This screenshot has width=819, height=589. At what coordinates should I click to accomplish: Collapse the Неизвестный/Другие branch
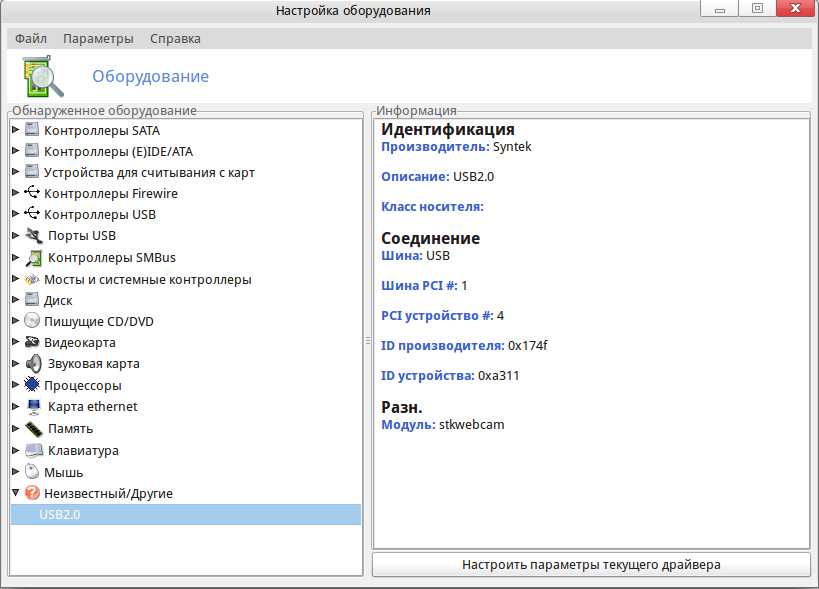pos(16,492)
